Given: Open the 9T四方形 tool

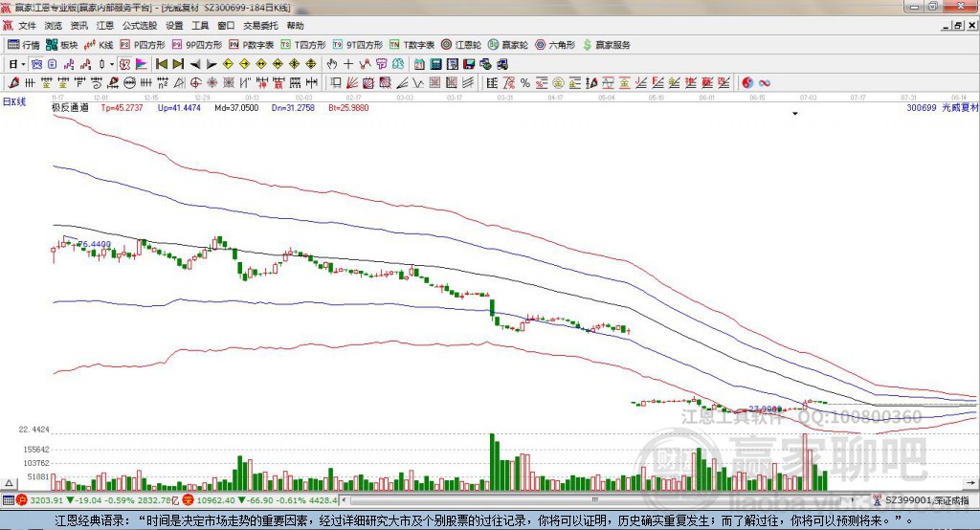Looking at the screenshot, I should point(358,45).
